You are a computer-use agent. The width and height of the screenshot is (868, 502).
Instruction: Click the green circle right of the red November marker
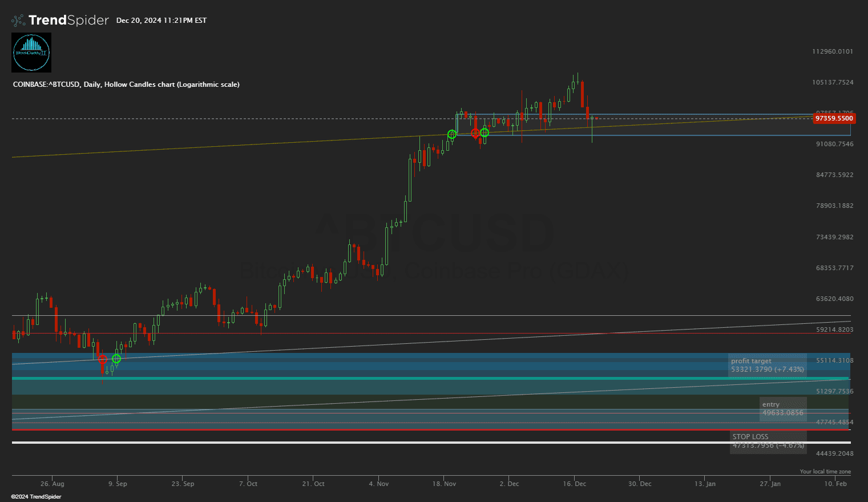coord(485,132)
